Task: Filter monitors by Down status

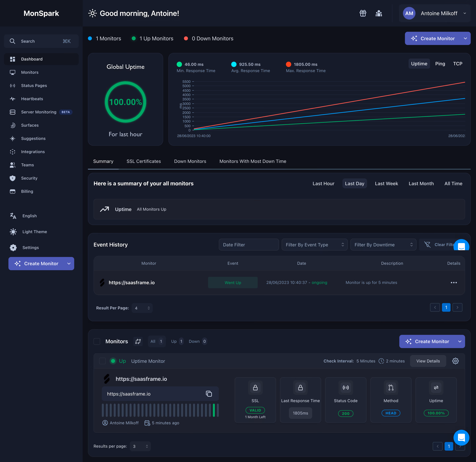Action: click(198, 341)
